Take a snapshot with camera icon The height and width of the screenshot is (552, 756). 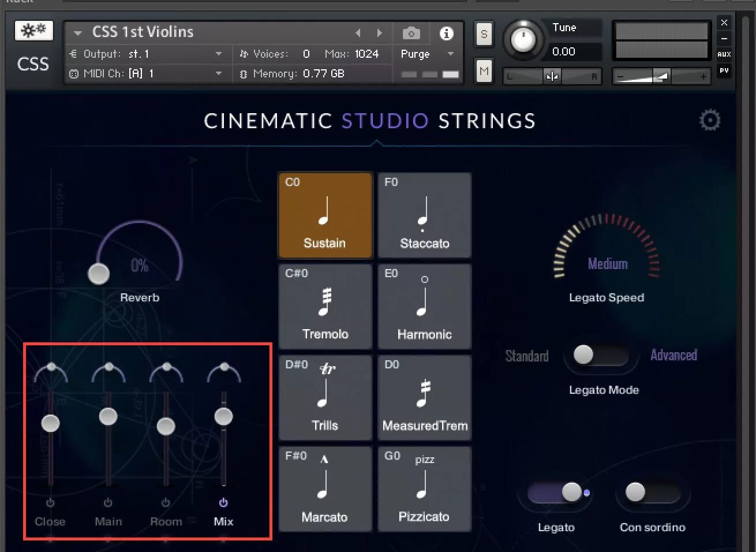(411, 33)
